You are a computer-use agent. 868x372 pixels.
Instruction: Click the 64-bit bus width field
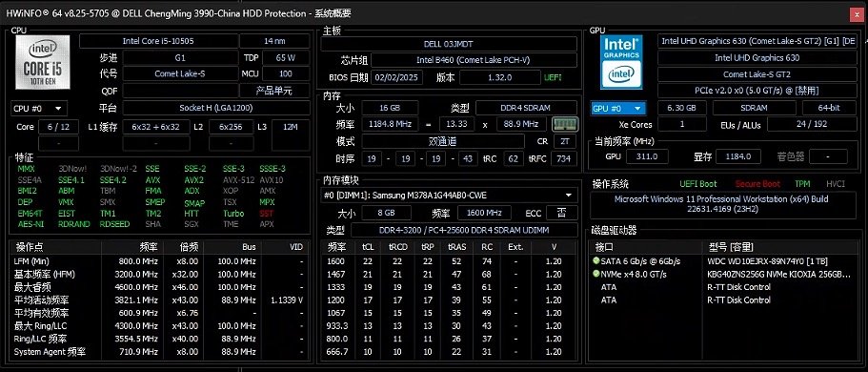(x=829, y=108)
